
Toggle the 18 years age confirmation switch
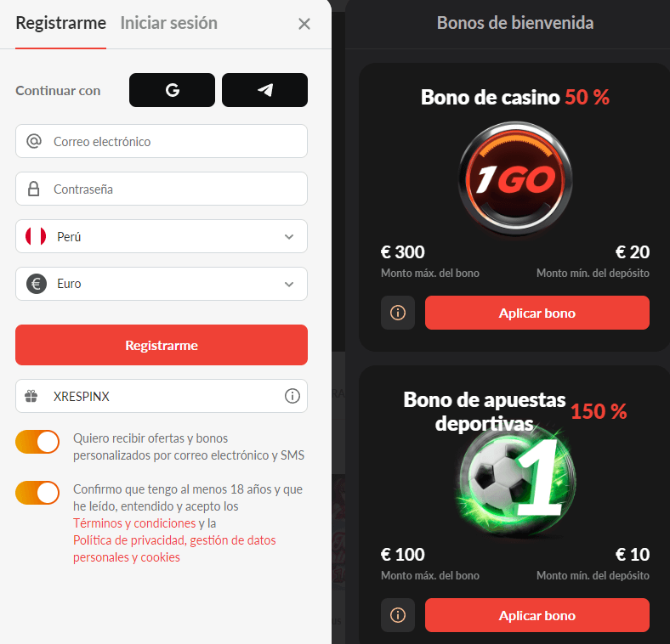point(37,493)
